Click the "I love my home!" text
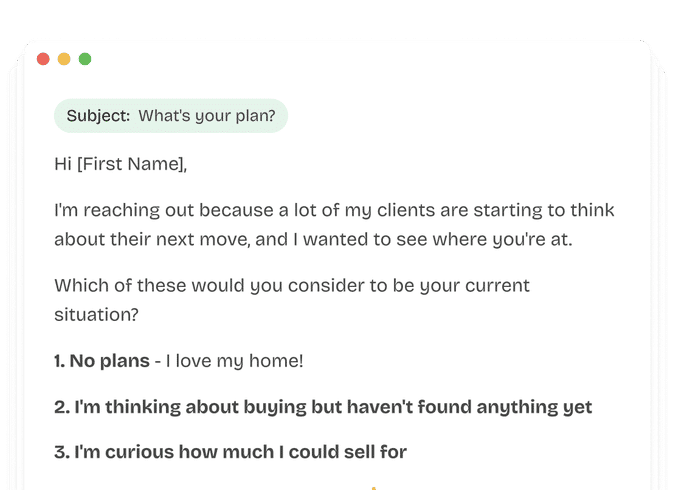Image resolution: width=676 pixels, height=490 pixels. tap(233, 360)
